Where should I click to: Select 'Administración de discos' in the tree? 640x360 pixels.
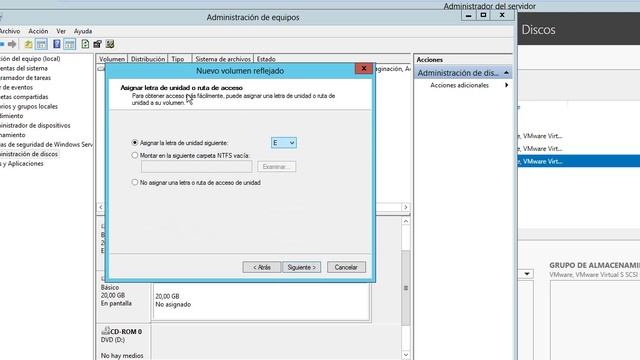click(29, 154)
